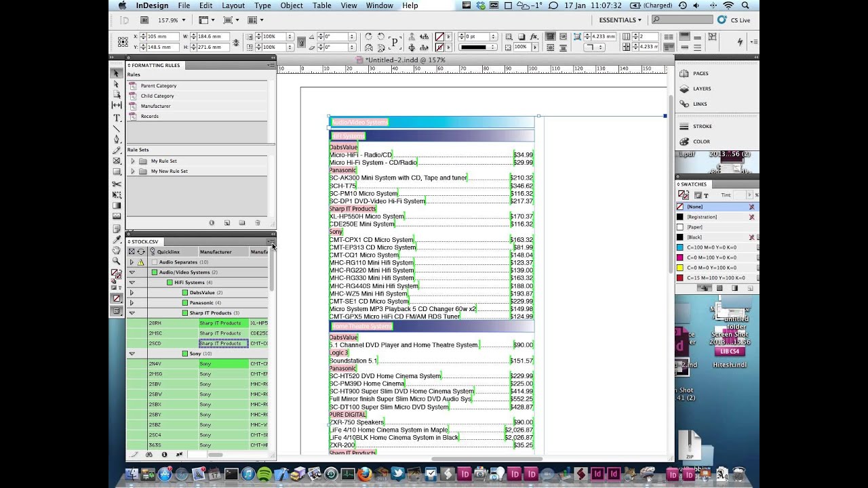
Task: Open the Layers panel
Action: click(702, 89)
